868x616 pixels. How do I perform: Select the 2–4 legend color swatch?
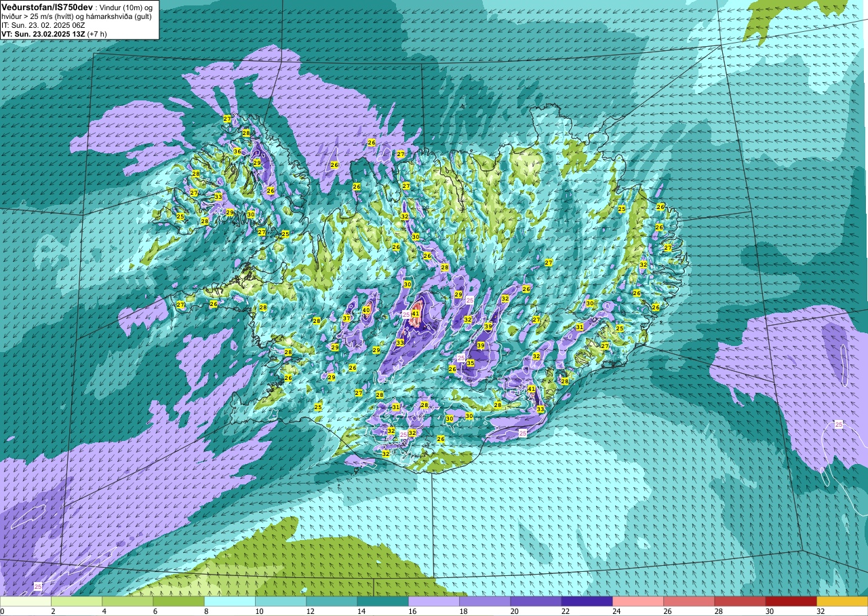77,601
